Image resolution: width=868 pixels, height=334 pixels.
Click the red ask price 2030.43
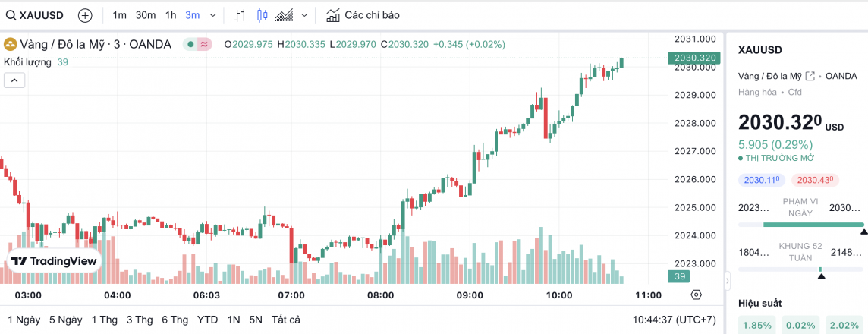[813, 180]
